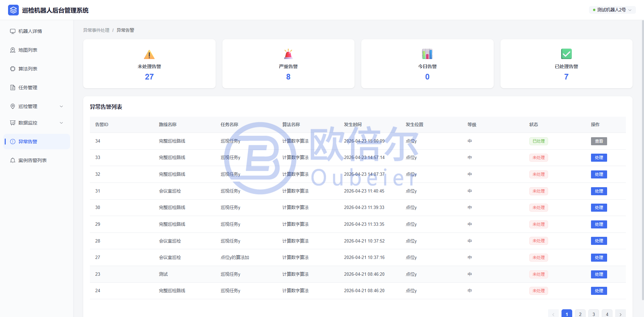Screen dimensions: 644x317
Task: Click 处理 button for alarm 29
Action: point(599,224)
